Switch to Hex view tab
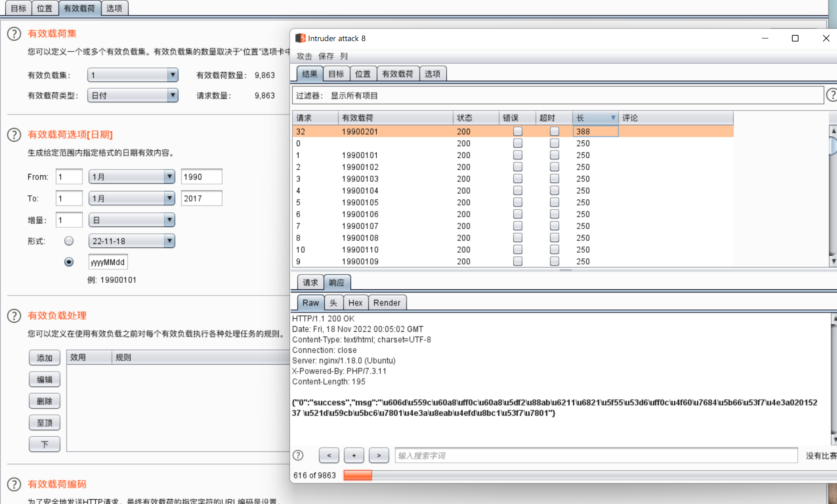Screen dimensions: 837x504 tap(355, 302)
